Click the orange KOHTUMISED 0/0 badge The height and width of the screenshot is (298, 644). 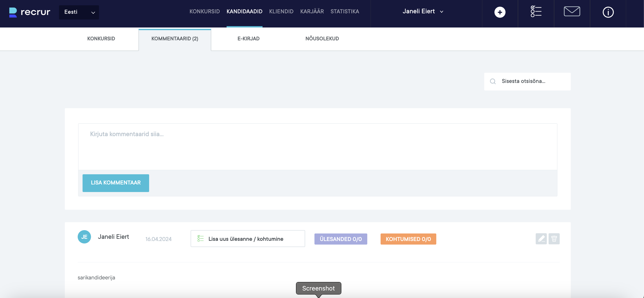pyautogui.click(x=408, y=239)
